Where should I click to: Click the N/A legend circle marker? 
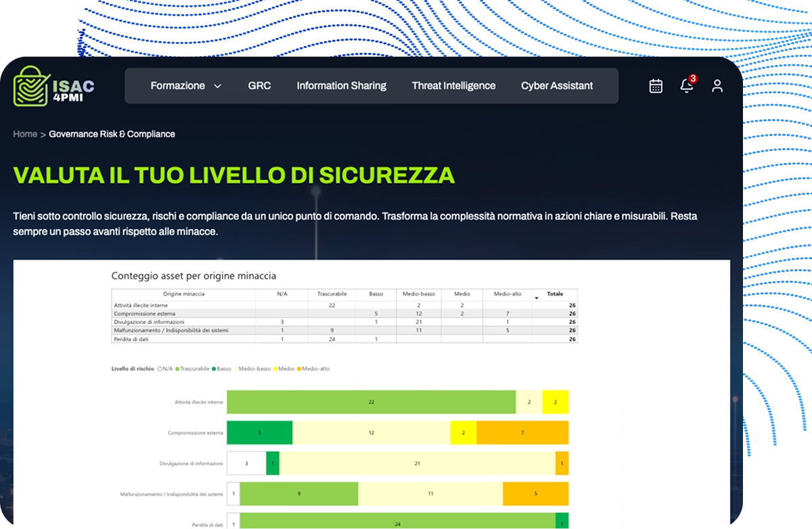tap(160, 369)
